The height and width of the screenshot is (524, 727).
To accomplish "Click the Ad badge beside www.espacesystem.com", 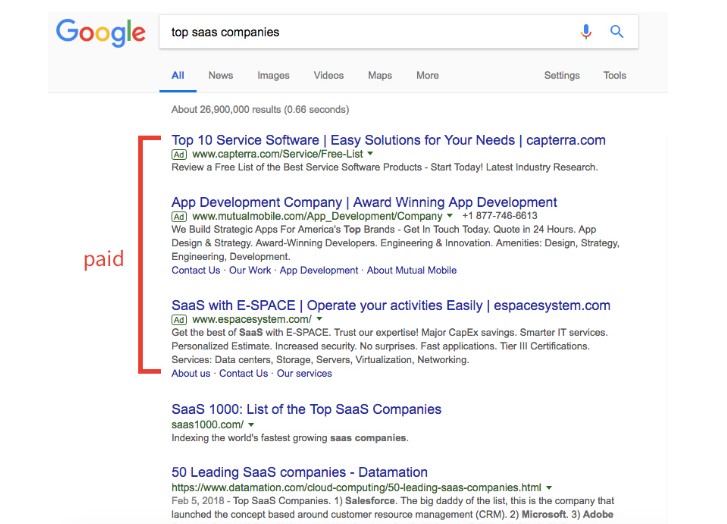I will [180, 319].
